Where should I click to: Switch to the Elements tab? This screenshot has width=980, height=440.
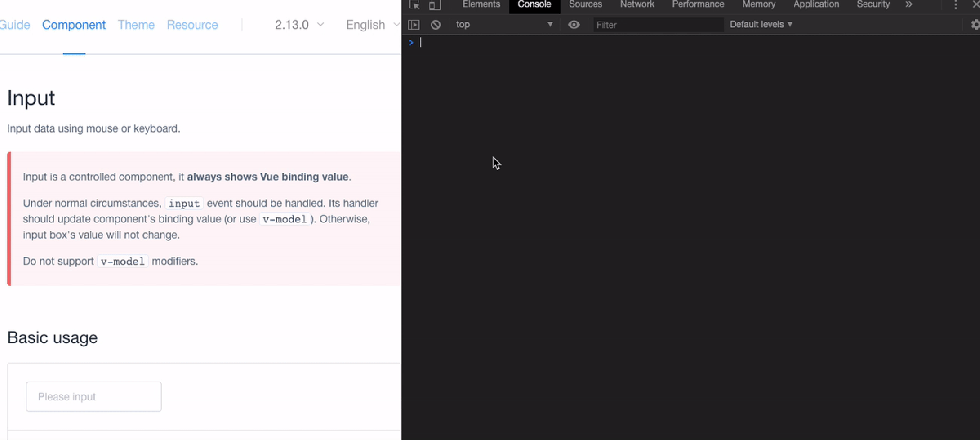pos(481,5)
